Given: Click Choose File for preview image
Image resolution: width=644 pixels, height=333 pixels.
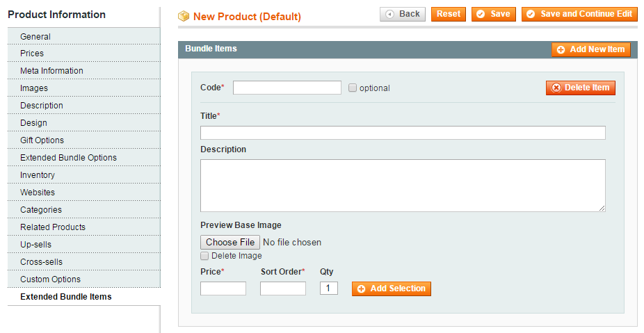Looking at the screenshot, I should click(230, 242).
